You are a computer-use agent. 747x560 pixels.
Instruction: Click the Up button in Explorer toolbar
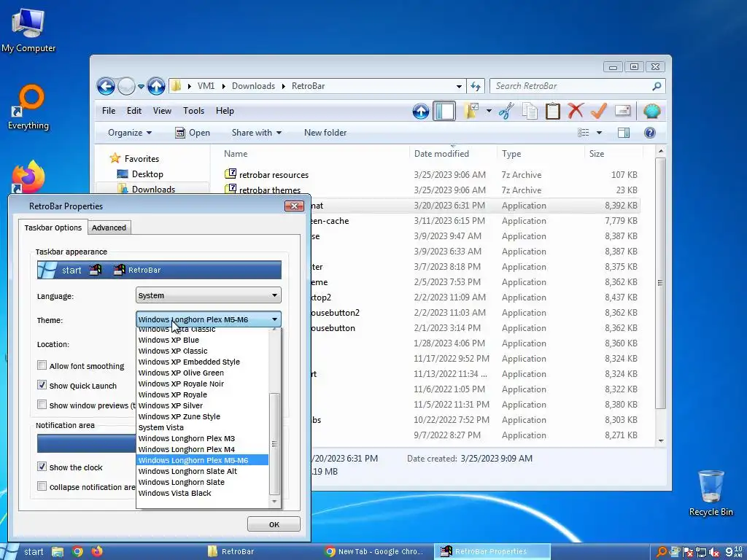[x=421, y=112]
